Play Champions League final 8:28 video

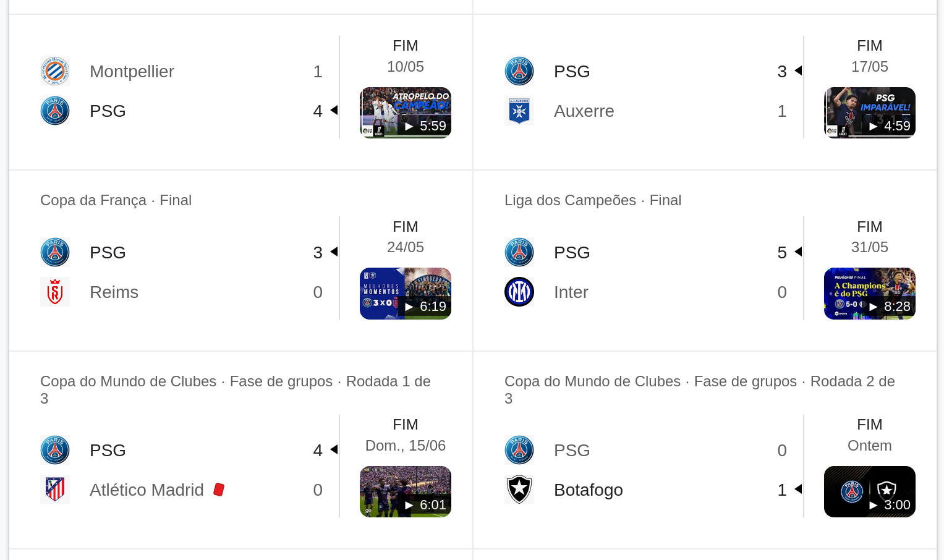(x=870, y=294)
